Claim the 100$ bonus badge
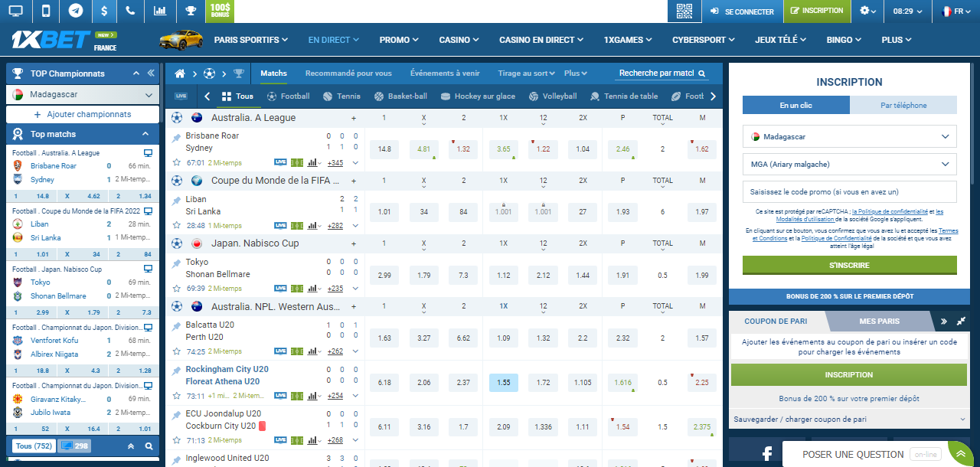 coord(220,11)
